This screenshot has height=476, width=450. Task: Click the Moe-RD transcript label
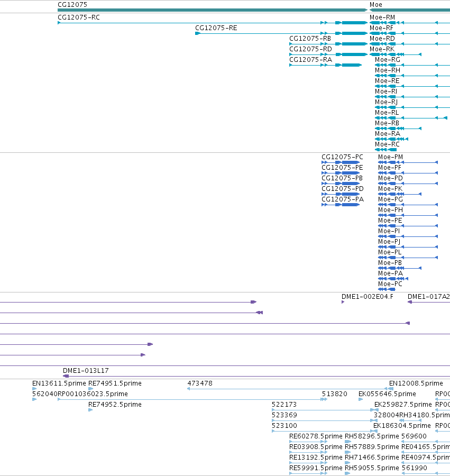(382, 39)
